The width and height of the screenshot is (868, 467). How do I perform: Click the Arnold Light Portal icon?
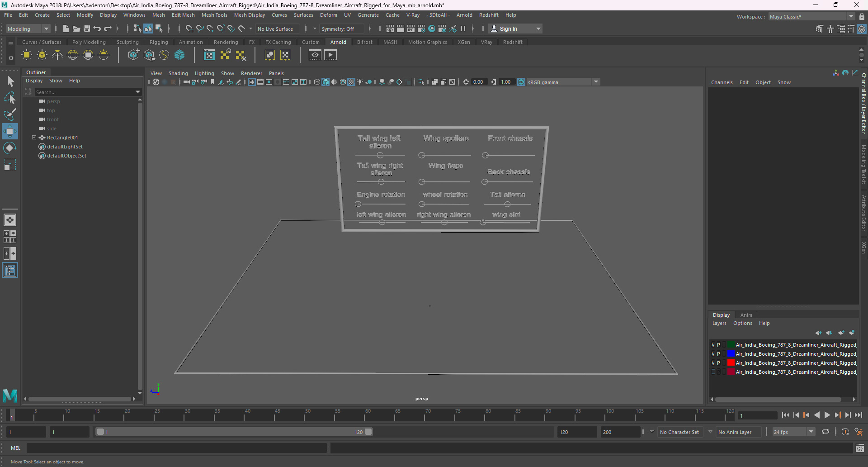[88, 55]
